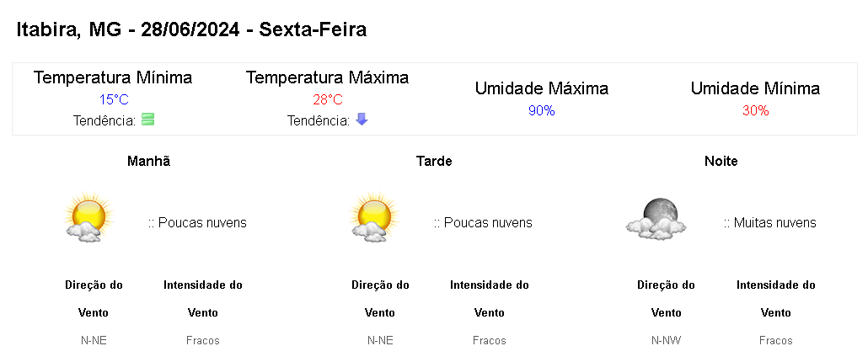868x362 pixels.
Task: Click the Tarde period label
Action: [x=434, y=161]
